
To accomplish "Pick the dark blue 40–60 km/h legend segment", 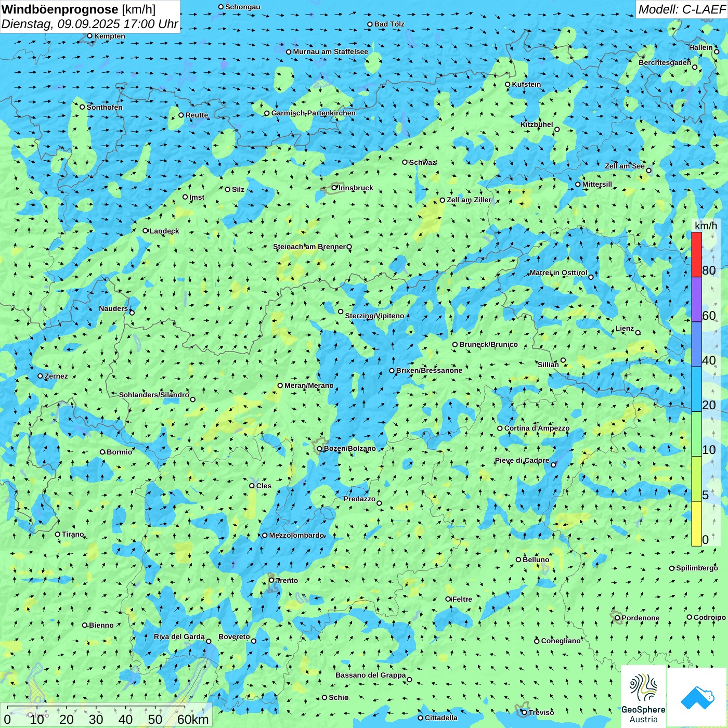I will [x=696, y=345].
